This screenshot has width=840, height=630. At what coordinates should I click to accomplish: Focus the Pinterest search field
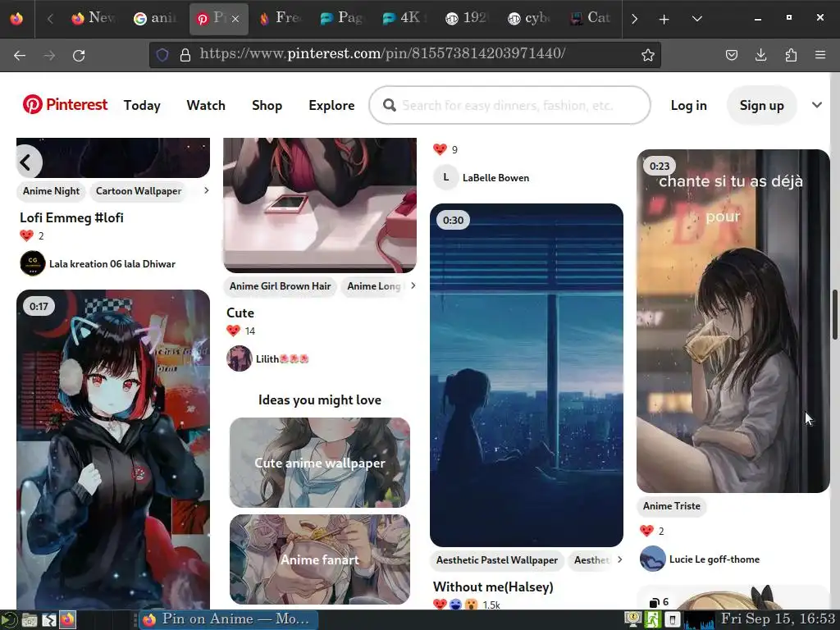click(509, 105)
